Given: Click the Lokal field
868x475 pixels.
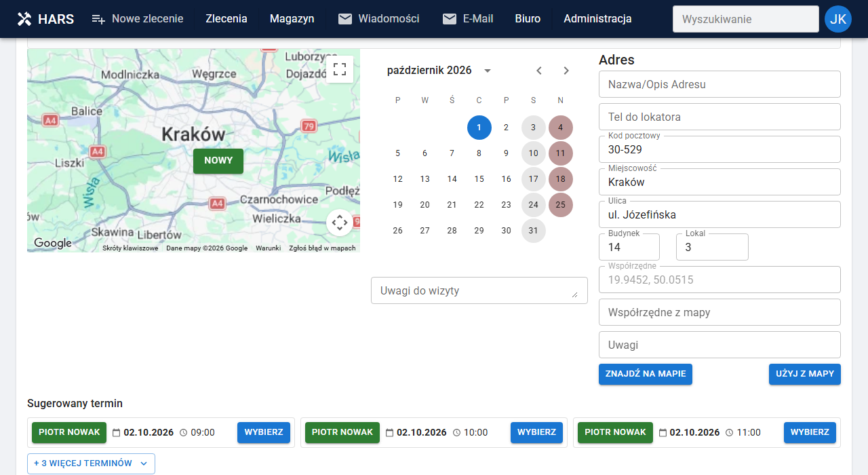Looking at the screenshot, I should click(712, 247).
